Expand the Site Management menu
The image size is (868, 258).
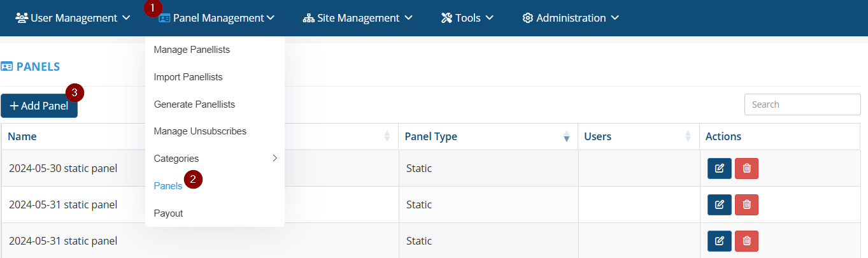[357, 18]
